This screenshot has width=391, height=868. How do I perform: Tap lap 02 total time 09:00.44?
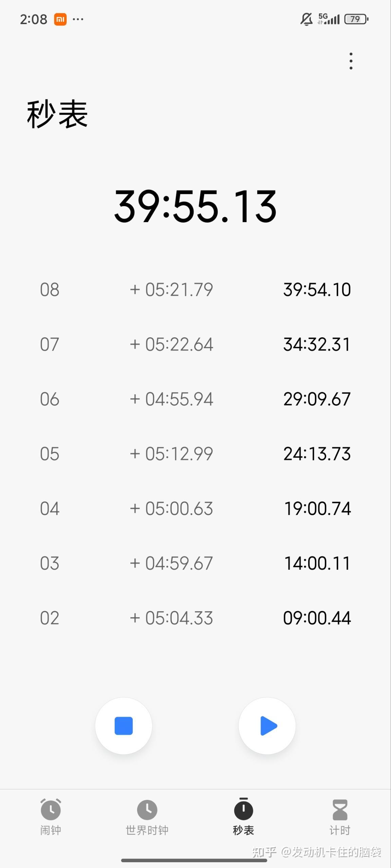[x=317, y=618]
